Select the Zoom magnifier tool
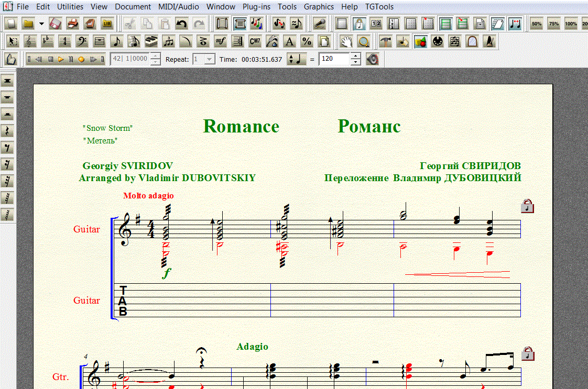The image size is (588, 389). tap(363, 41)
